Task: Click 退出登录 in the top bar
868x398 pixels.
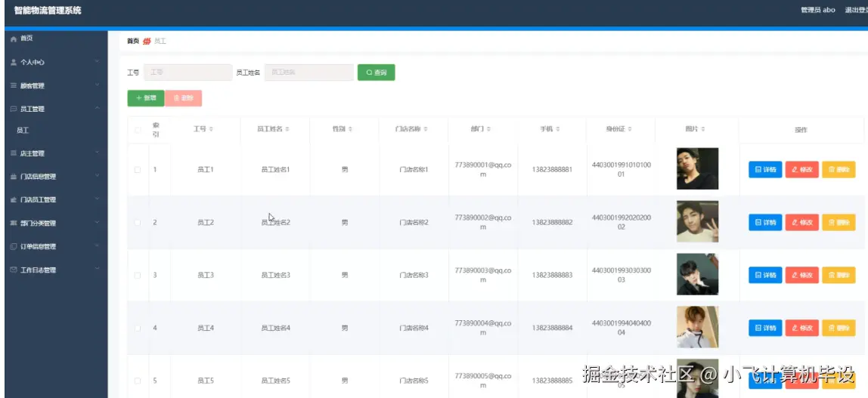Action: 856,10
